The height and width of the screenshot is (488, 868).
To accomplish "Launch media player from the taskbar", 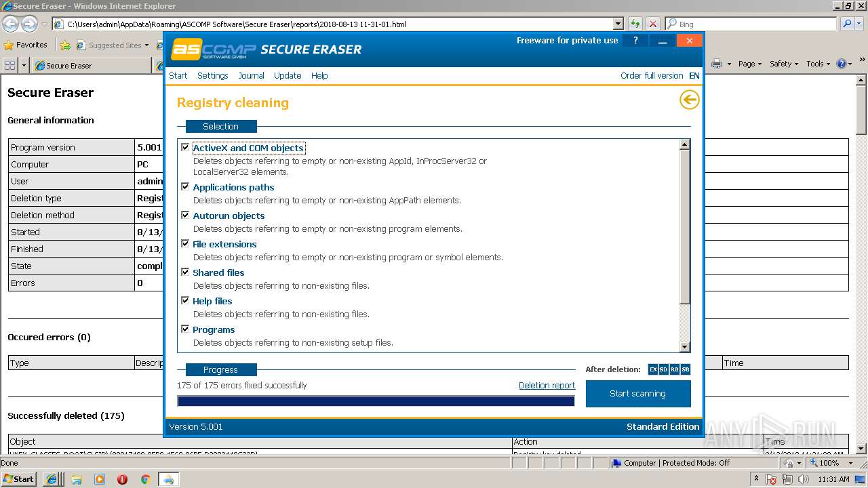I will pyautogui.click(x=100, y=479).
